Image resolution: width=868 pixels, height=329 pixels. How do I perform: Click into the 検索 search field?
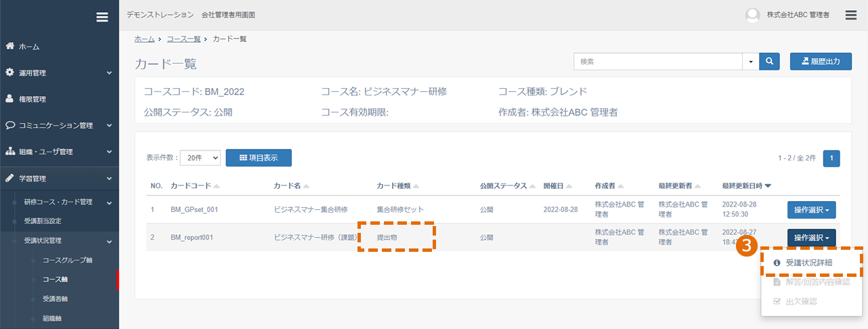click(x=658, y=61)
